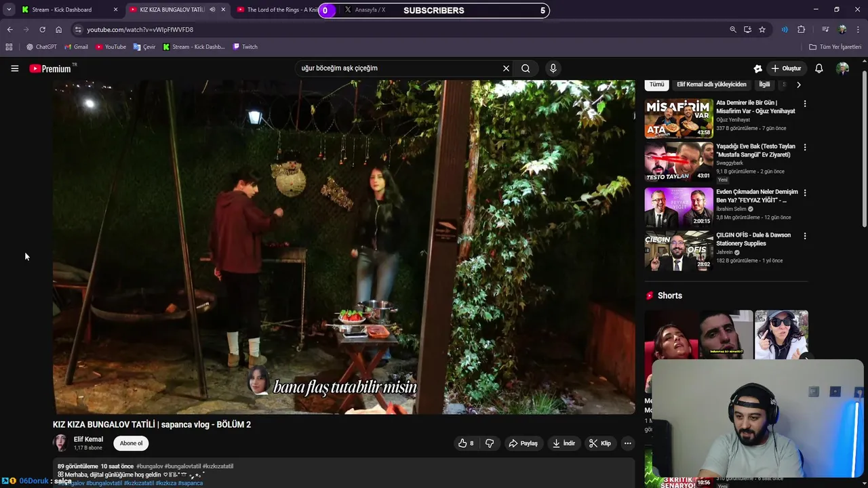Open ÇILGIN OFİS - Dale & Dawson title
This screenshot has height=488, width=868.
click(x=753, y=239)
